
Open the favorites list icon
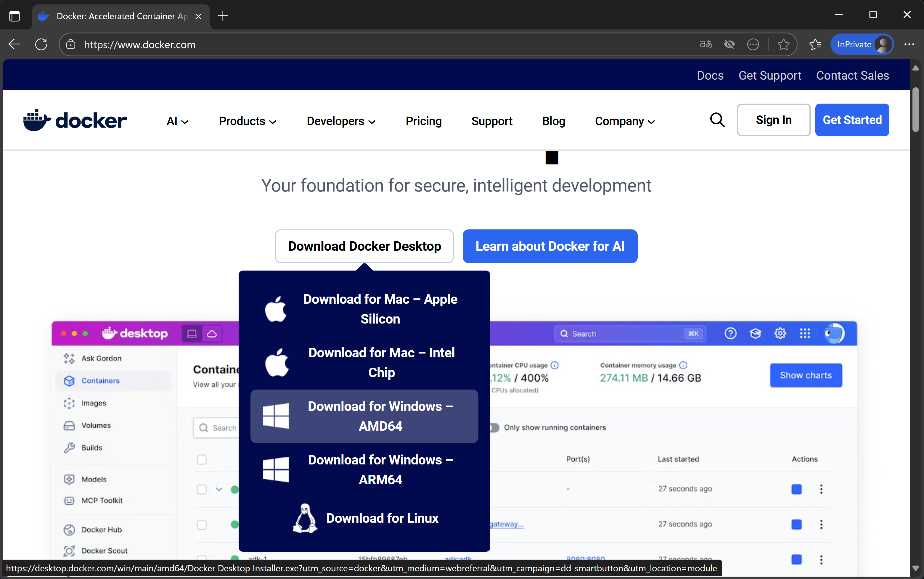(x=815, y=44)
